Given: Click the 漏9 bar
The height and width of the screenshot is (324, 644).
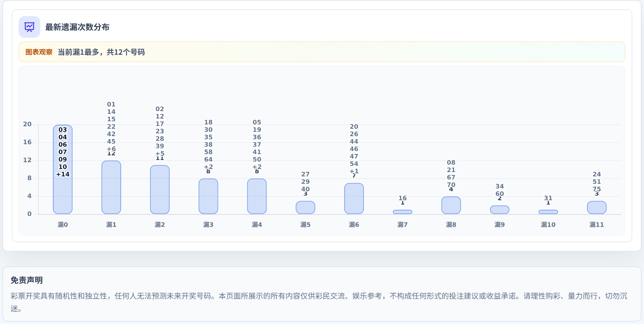Looking at the screenshot, I should click(500, 210).
